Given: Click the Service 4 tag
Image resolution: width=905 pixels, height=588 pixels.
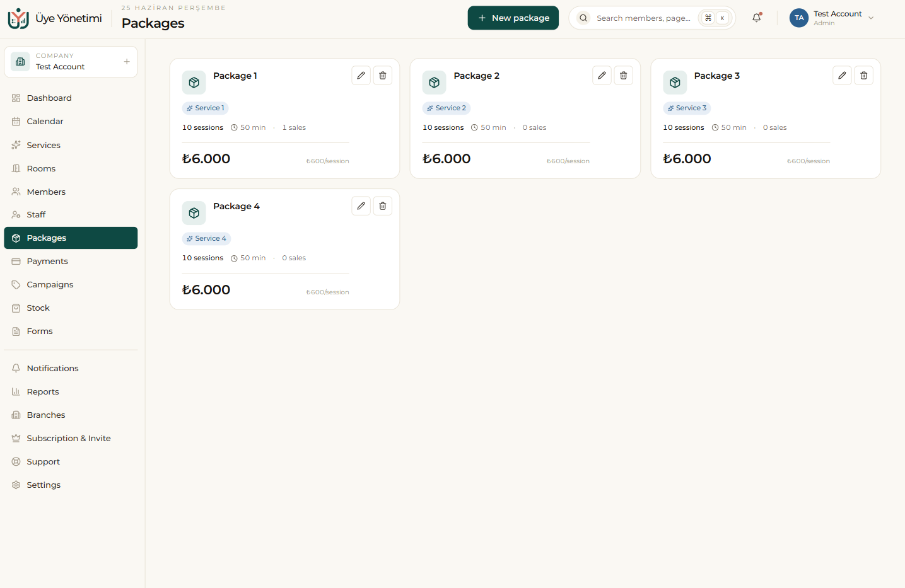Looking at the screenshot, I should point(206,239).
